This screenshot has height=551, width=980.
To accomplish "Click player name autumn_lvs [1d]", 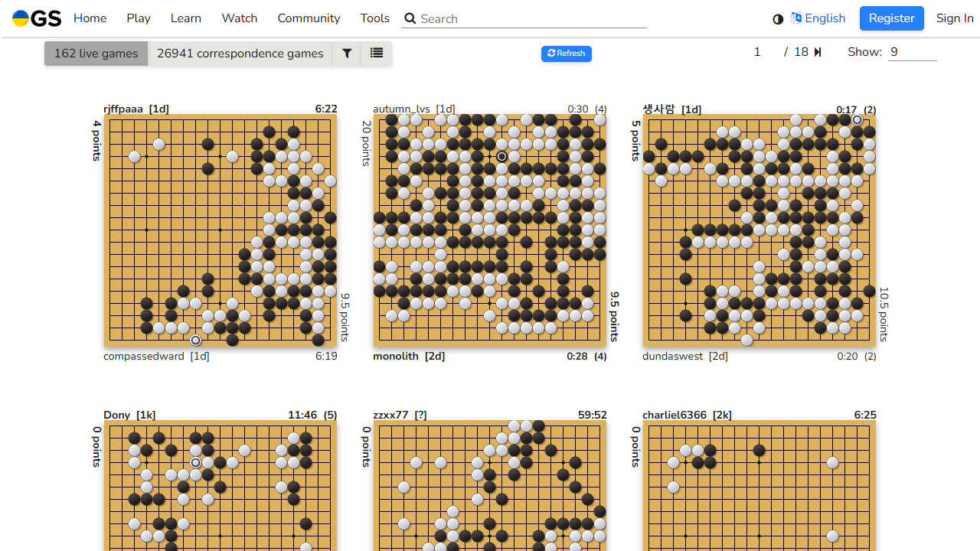I will pyautogui.click(x=414, y=109).
